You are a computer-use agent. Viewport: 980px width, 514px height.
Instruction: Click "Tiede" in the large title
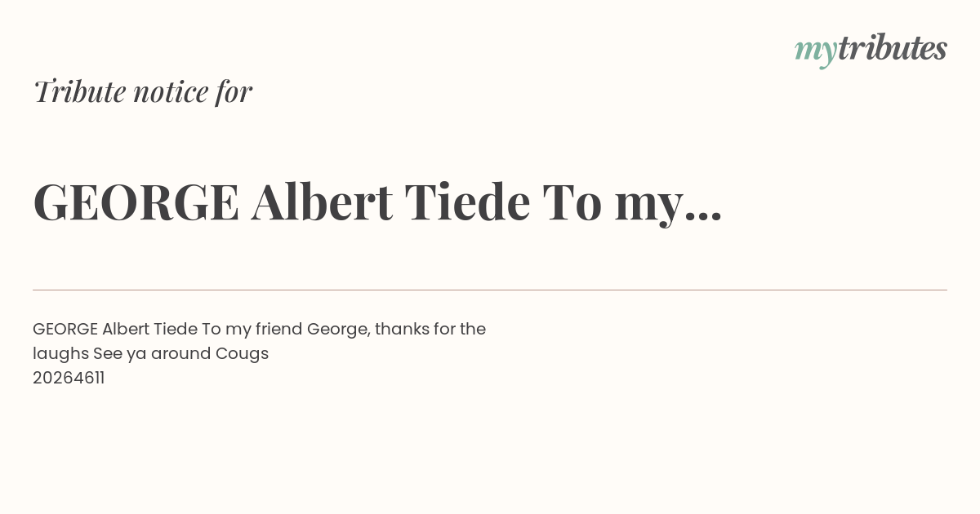tap(467, 202)
